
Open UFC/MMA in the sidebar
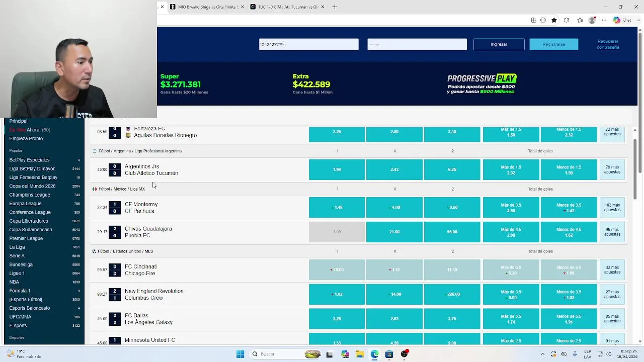pyautogui.click(x=44, y=317)
